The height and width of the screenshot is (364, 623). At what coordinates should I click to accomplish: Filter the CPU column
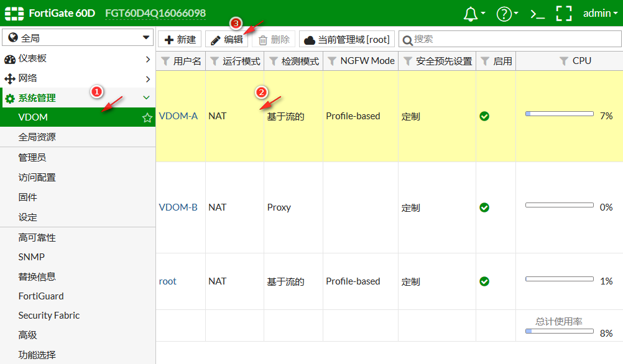coord(563,61)
